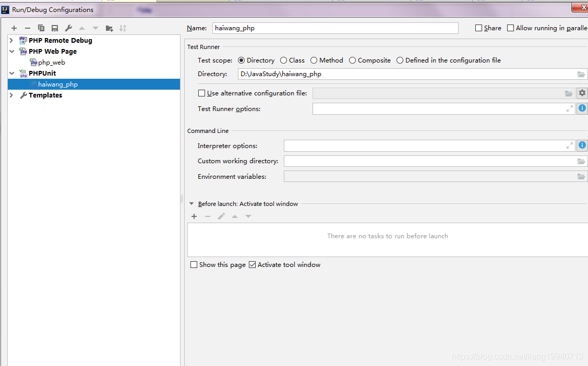Browse for the Custom working directory
Image resolution: width=588 pixels, height=366 pixels.
(x=581, y=161)
